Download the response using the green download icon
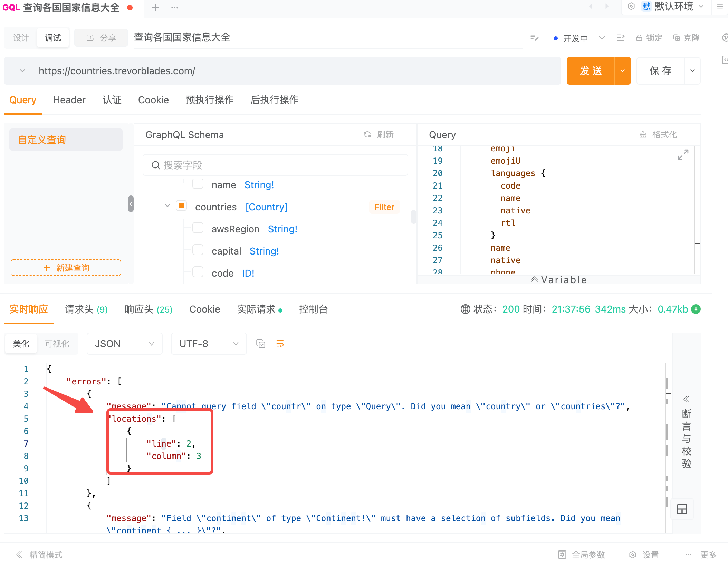 coord(696,309)
